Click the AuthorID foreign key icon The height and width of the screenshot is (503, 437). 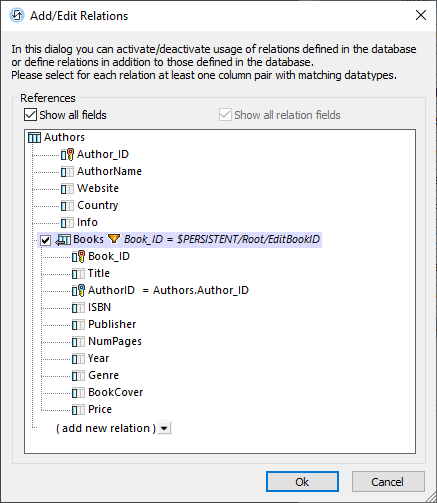pos(78,290)
